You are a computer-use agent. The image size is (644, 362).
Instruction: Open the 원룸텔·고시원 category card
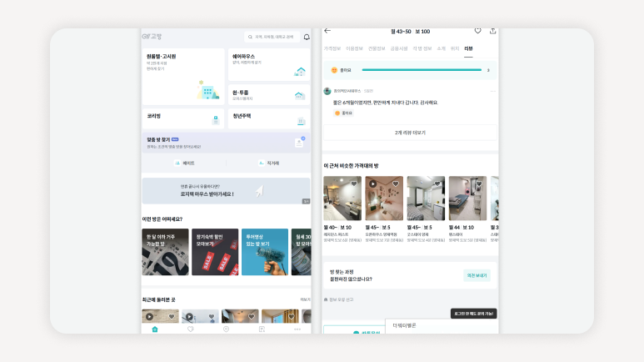pyautogui.click(x=183, y=77)
